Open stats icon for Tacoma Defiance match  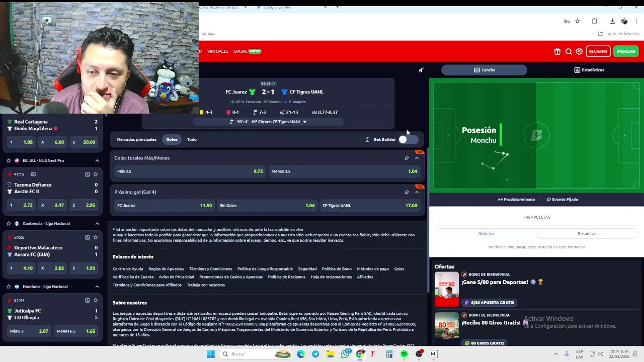coord(88,174)
